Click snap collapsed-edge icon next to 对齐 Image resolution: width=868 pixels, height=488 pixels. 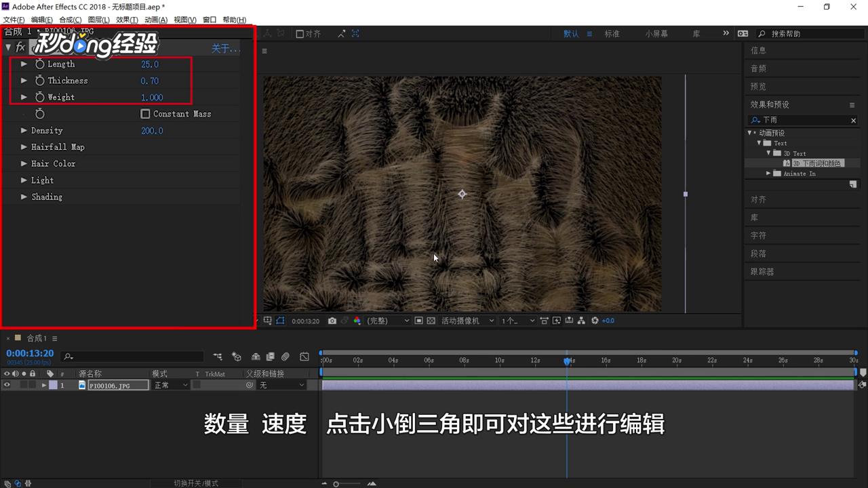click(x=342, y=33)
